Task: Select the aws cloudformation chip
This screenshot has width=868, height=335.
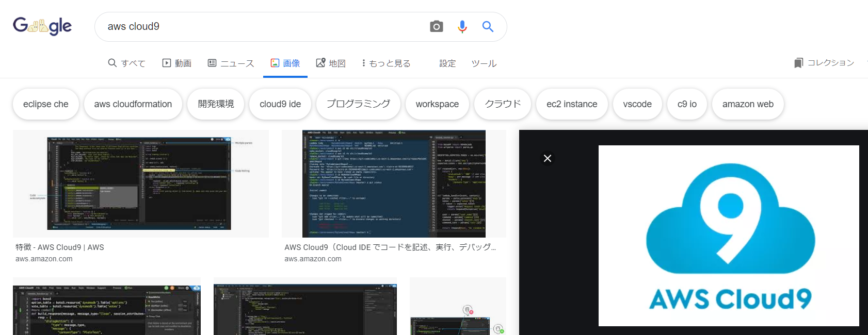Action: coord(133,104)
